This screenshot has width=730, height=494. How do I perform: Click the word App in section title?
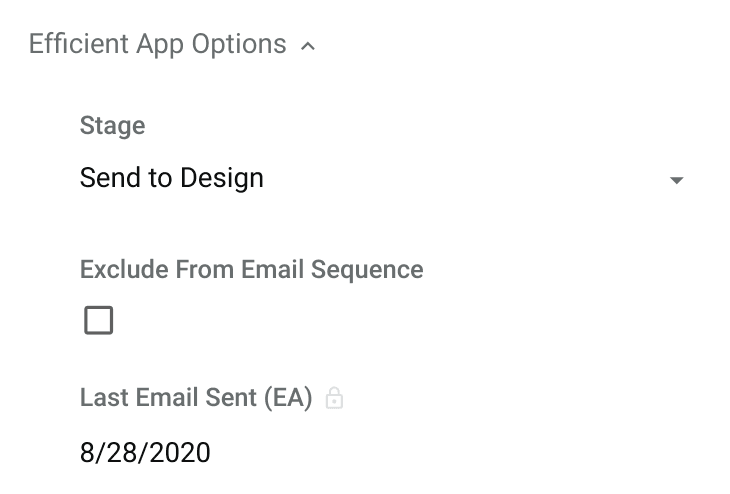(x=160, y=46)
